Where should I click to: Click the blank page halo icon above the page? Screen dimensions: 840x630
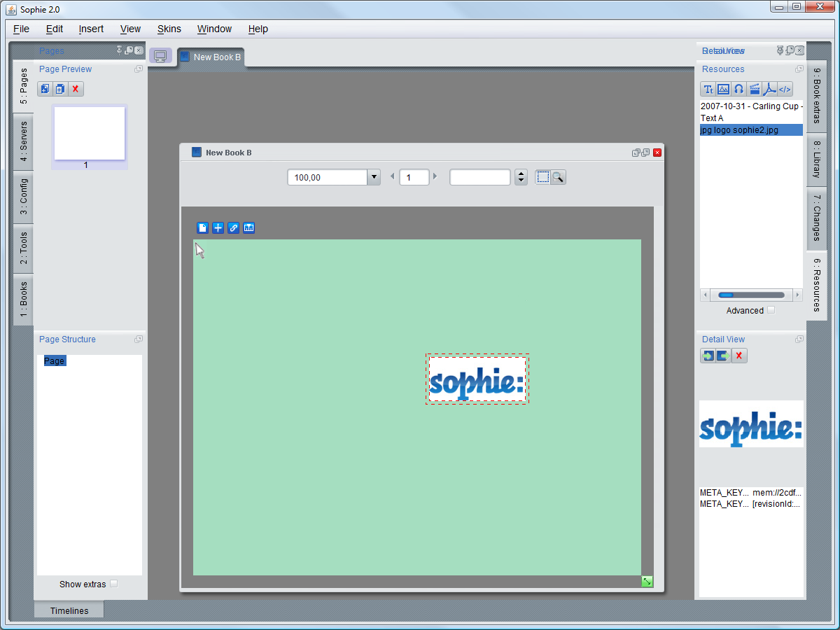click(202, 227)
